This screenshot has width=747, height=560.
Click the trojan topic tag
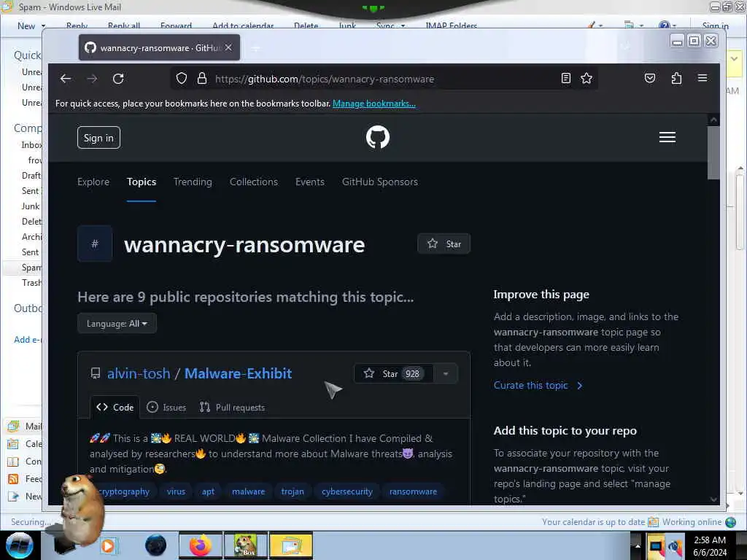pyautogui.click(x=293, y=491)
